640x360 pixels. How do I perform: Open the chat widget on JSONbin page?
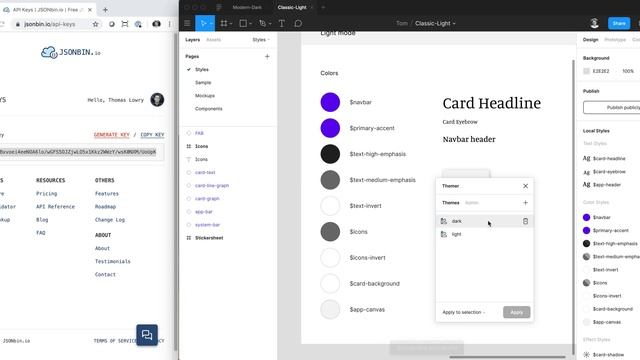pos(147,335)
